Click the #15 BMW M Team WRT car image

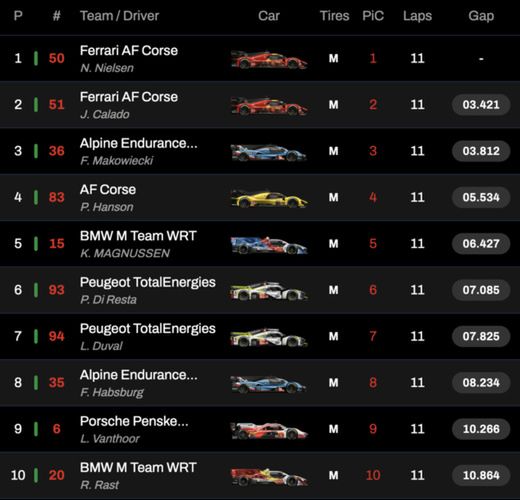click(269, 245)
